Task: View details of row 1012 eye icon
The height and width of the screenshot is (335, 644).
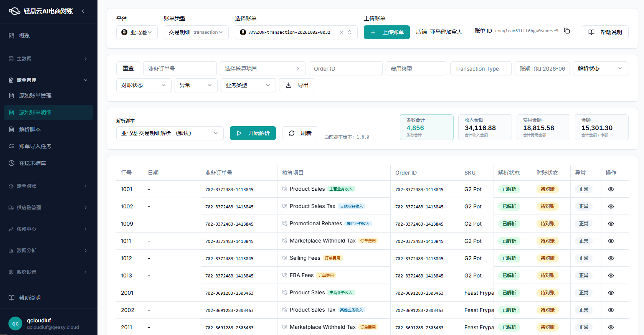Action: click(x=611, y=258)
